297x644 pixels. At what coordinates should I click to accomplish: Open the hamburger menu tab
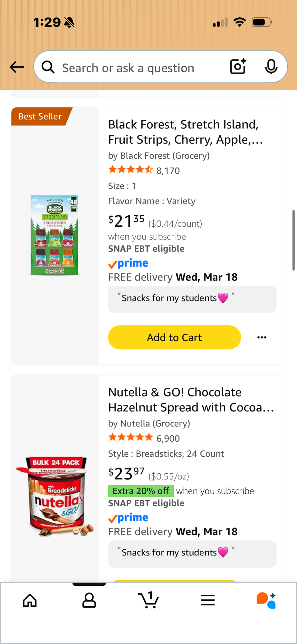point(208,600)
